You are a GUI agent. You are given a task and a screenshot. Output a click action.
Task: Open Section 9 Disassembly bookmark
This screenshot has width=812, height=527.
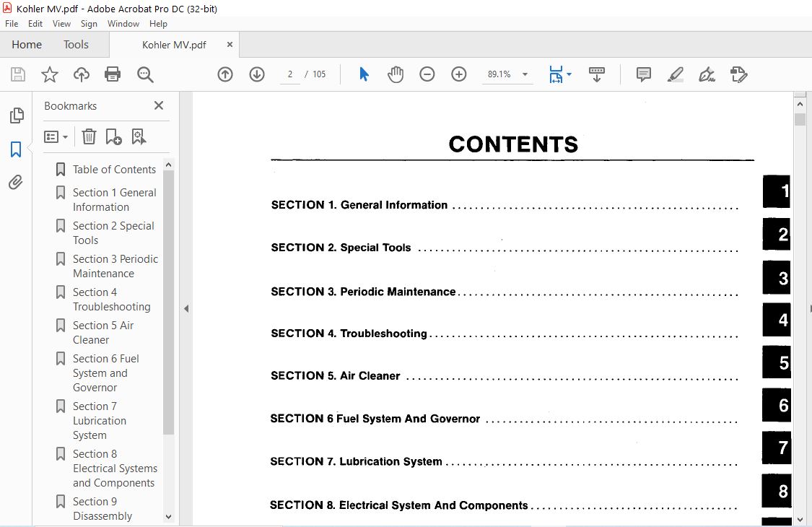(102, 508)
